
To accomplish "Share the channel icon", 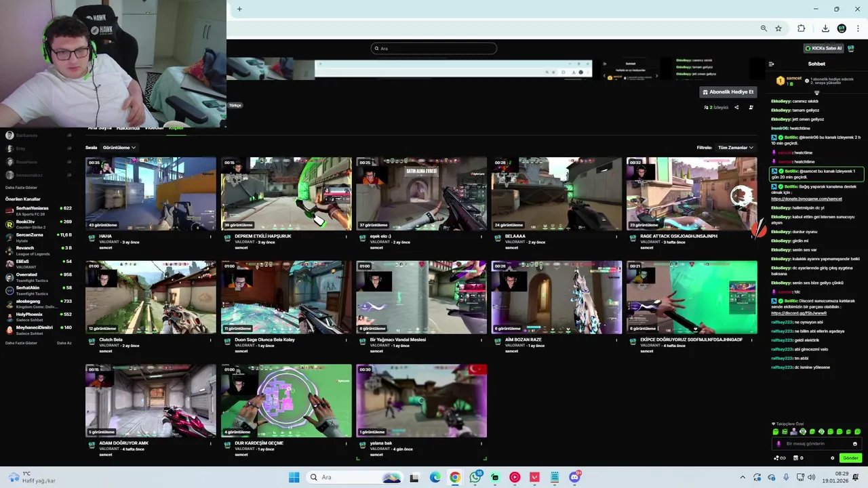I will [x=736, y=107].
